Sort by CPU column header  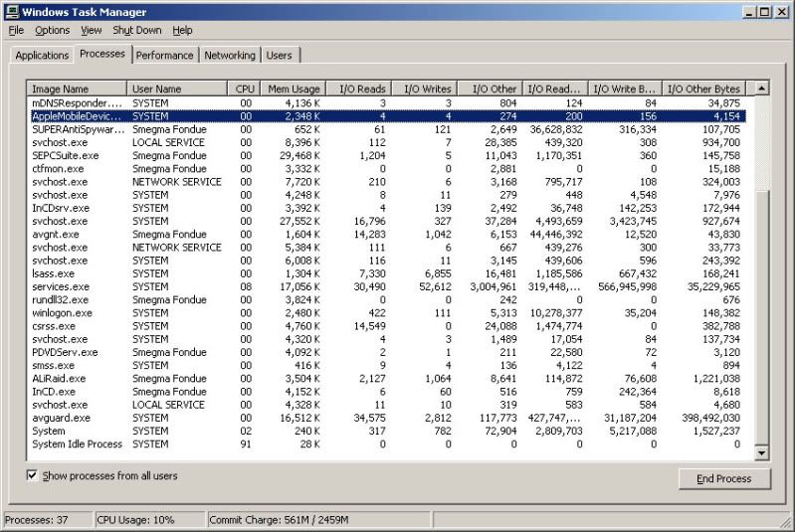click(x=244, y=89)
